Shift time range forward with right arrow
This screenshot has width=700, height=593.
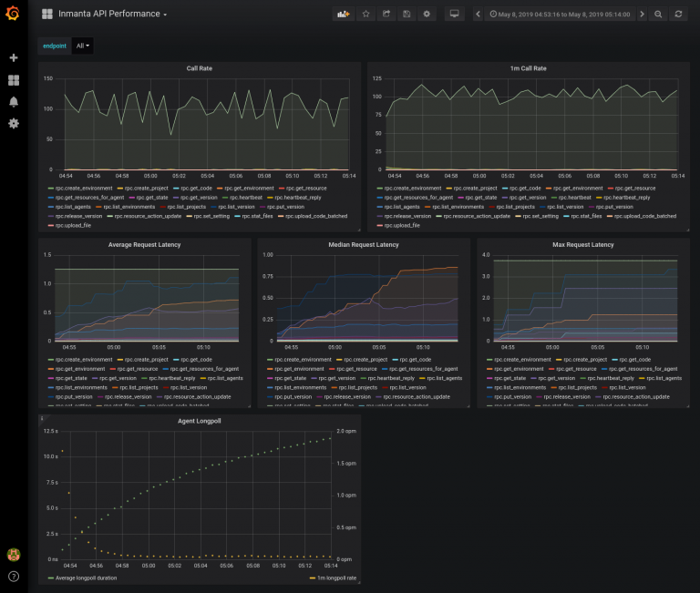pos(642,15)
